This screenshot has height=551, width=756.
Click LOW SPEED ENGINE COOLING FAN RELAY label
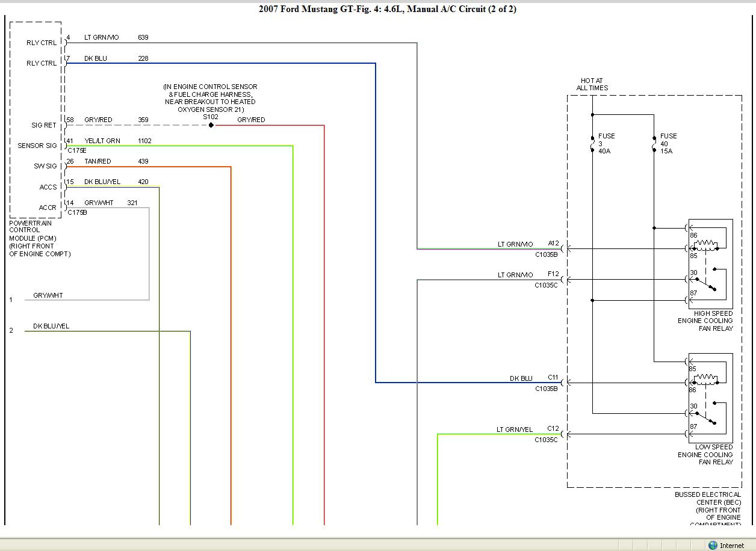(705, 455)
